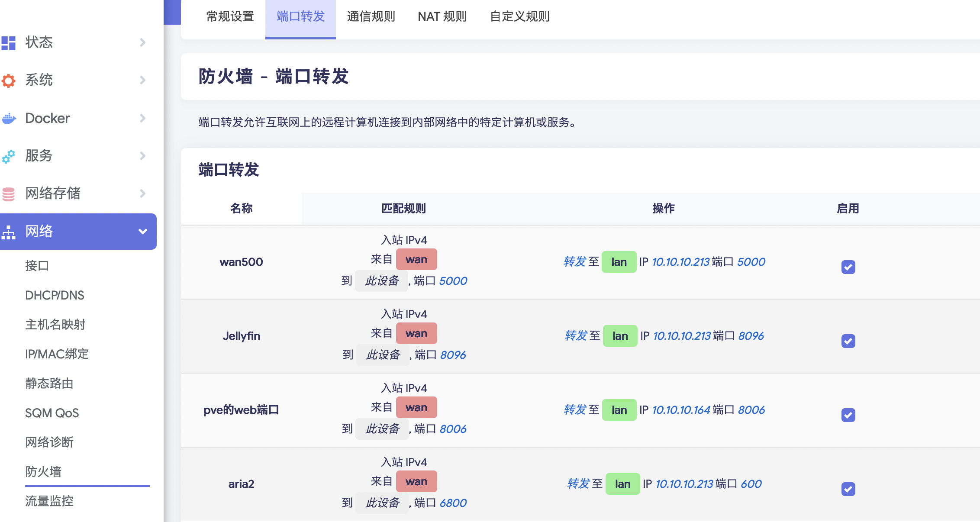Open the 接口 submenu item

[37, 266]
